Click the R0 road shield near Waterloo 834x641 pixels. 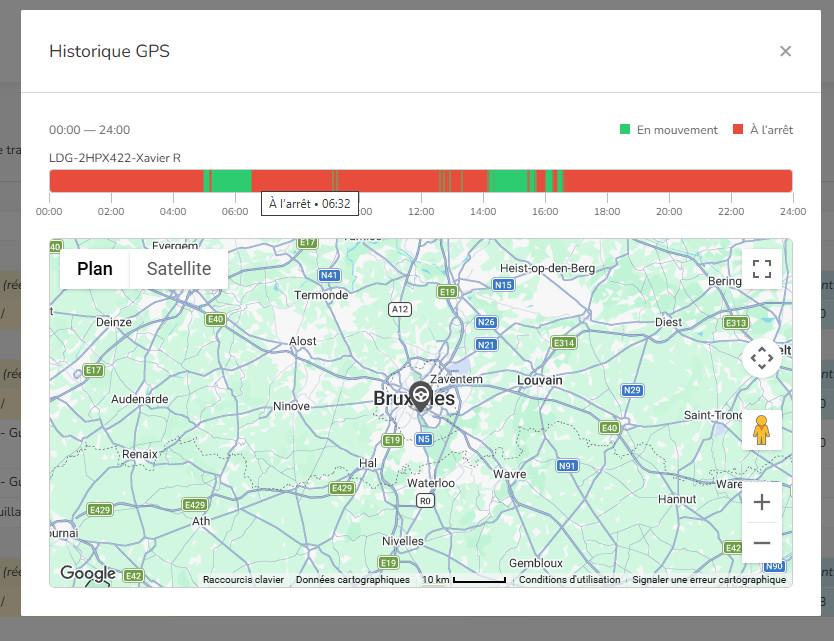coord(425,501)
